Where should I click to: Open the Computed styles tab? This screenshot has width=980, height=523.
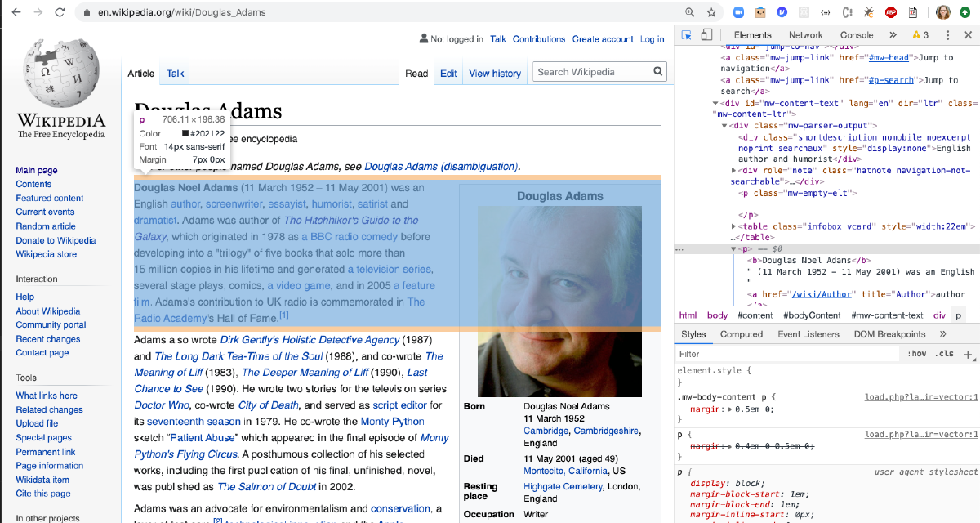pyautogui.click(x=742, y=334)
